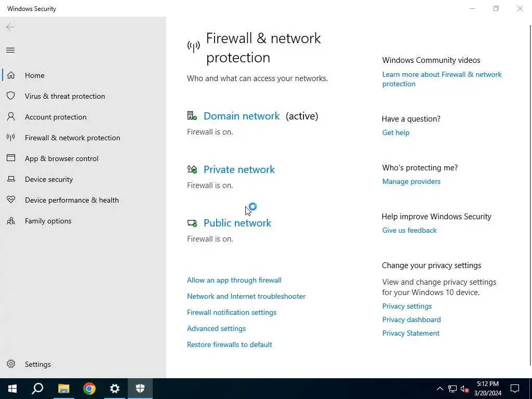Click the back arrow icon
The height and width of the screenshot is (399, 532).
(10, 27)
